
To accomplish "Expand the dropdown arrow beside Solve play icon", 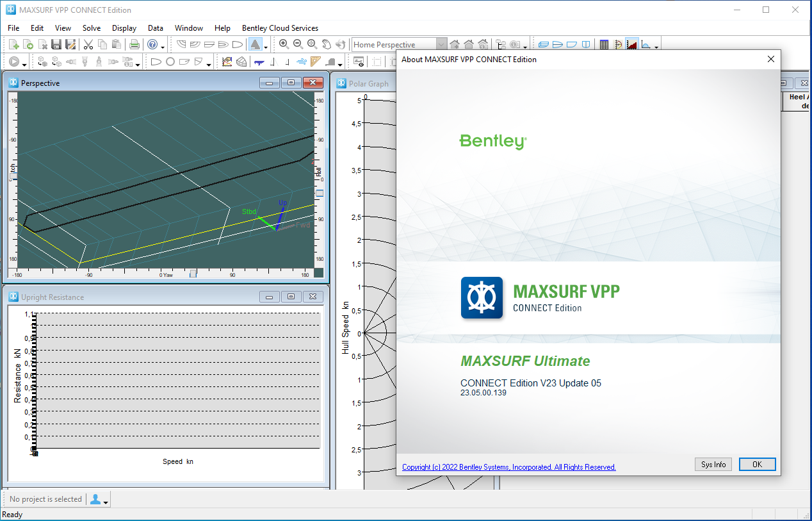I will click(24, 64).
